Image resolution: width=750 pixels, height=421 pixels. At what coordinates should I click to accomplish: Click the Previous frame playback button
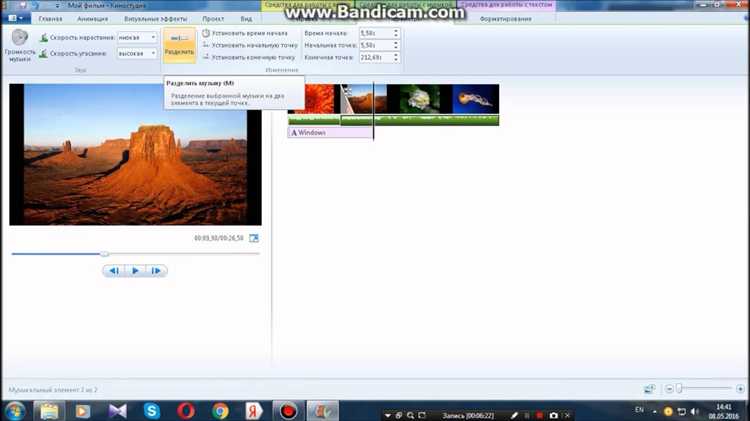[114, 271]
